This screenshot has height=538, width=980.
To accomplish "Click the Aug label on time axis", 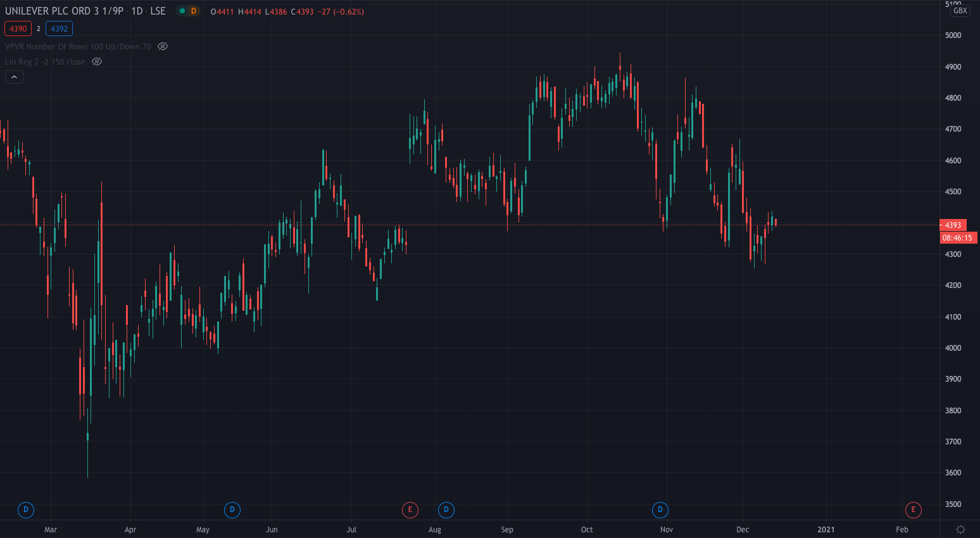I will [x=435, y=530].
